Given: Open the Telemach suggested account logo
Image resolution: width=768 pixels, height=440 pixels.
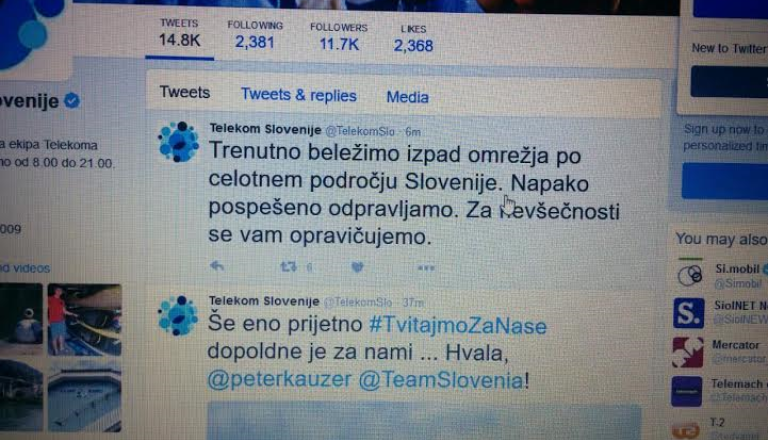Looking at the screenshot, I should click(686, 391).
